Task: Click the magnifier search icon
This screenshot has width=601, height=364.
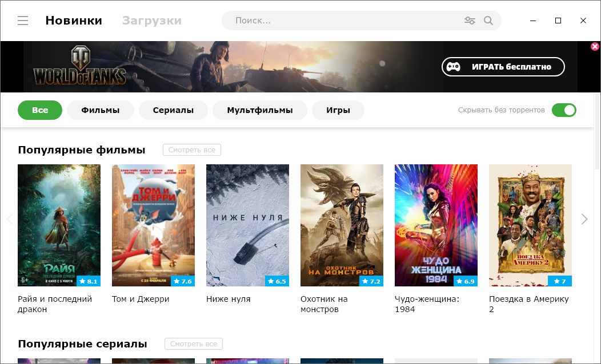Action: (x=488, y=21)
